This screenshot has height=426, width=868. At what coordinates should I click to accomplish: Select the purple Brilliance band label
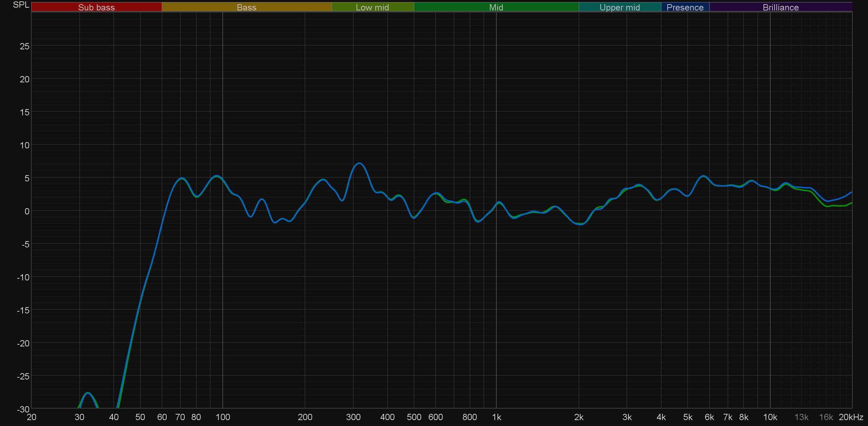(x=781, y=7)
